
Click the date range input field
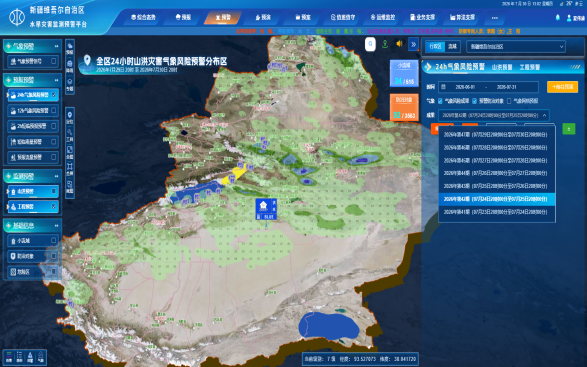(488, 87)
